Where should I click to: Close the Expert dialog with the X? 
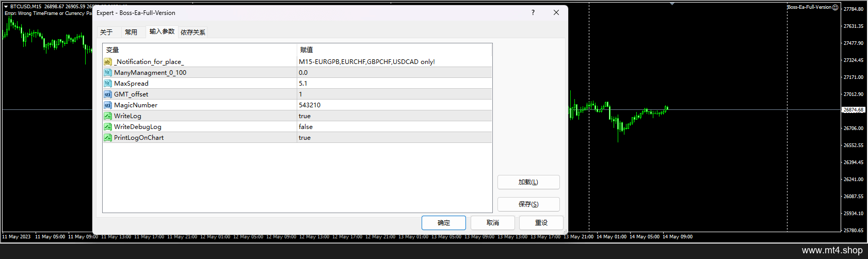pyautogui.click(x=556, y=13)
